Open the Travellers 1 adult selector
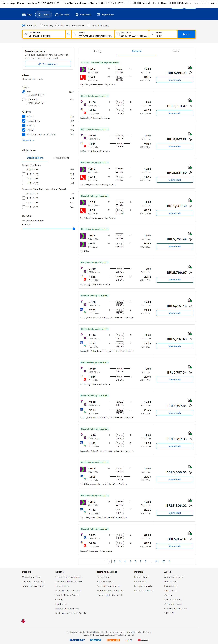Screen dimensions: 218x644 [x=163, y=34]
